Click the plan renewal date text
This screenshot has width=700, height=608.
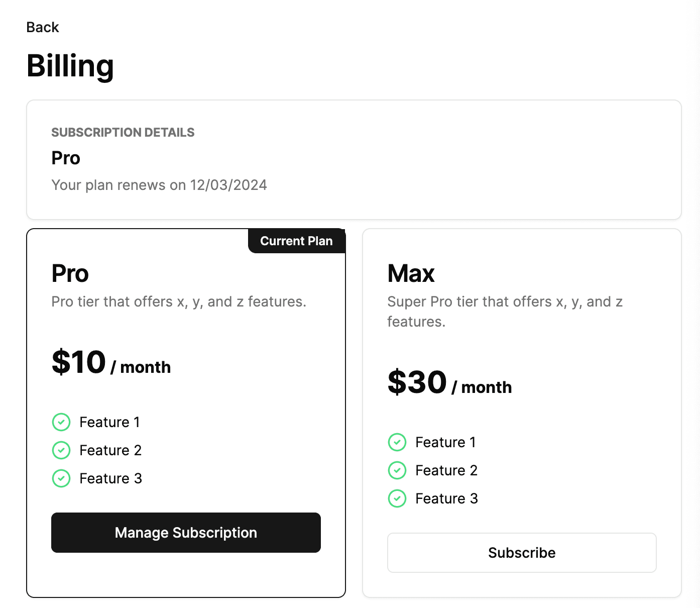[x=159, y=185]
